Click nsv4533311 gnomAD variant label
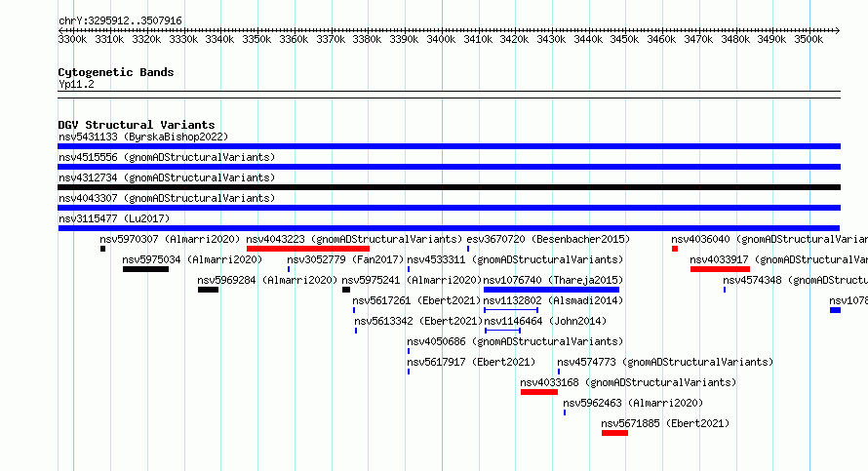Image resolution: width=868 pixels, height=471 pixels. [515, 259]
